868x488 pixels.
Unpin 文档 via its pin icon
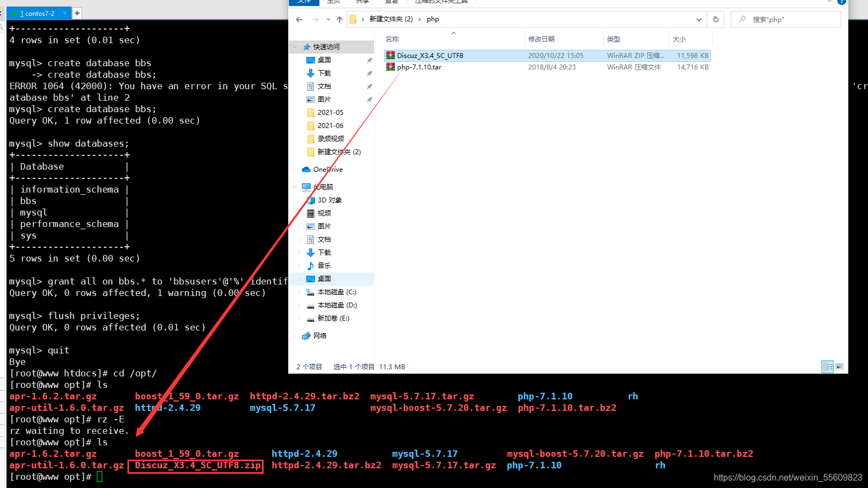pos(370,86)
